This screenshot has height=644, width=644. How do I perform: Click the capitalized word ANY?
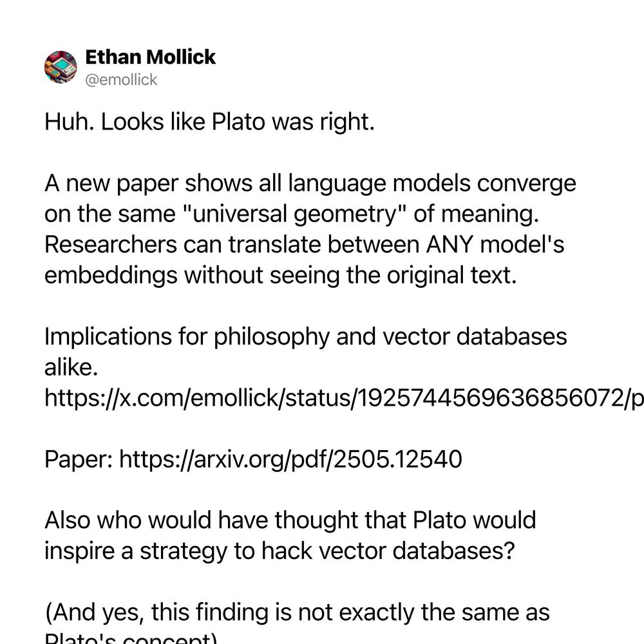click(450, 244)
